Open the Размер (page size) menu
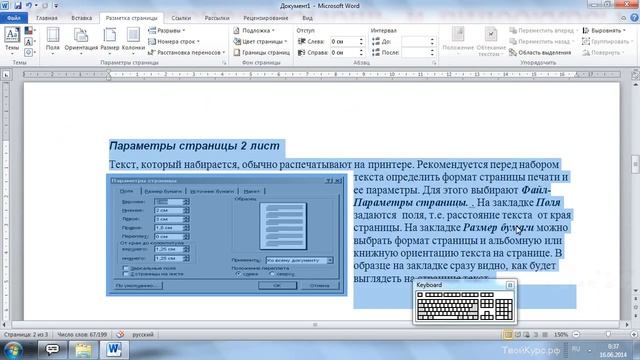This screenshot has width=640, height=360. tap(110, 41)
